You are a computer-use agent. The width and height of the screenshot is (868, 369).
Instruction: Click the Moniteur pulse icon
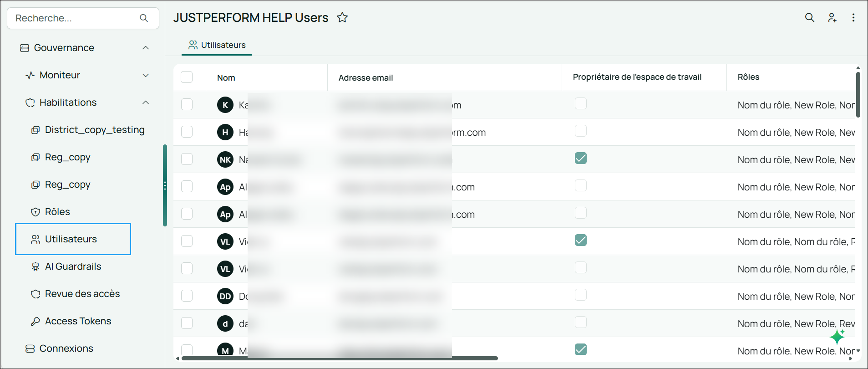click(30, 75)
